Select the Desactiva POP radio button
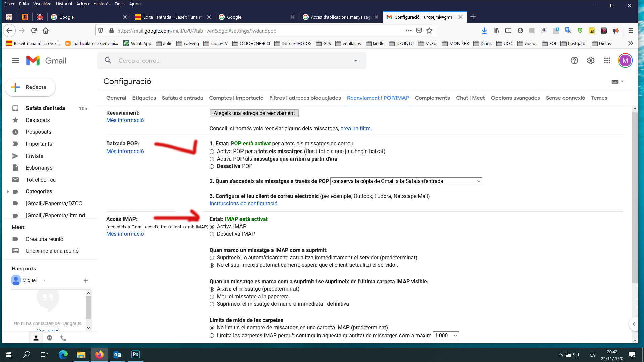The image size is (644, 362). [212, 167]
